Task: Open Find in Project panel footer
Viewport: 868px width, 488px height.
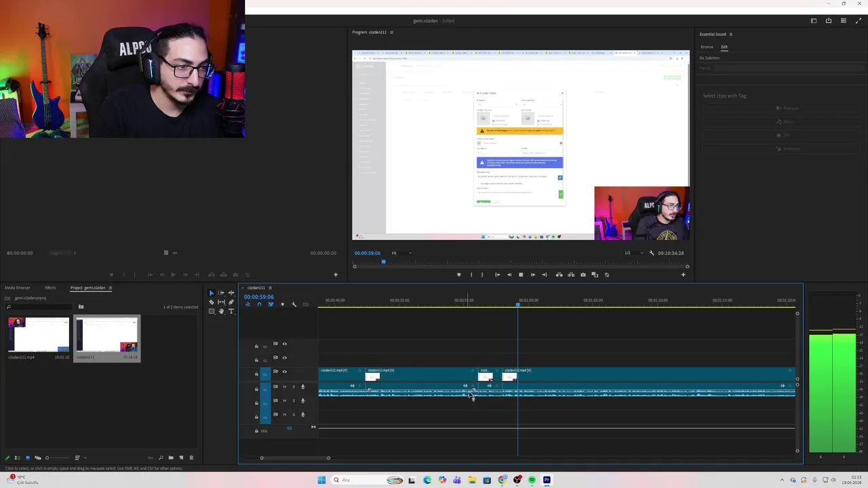Action: 161,457
